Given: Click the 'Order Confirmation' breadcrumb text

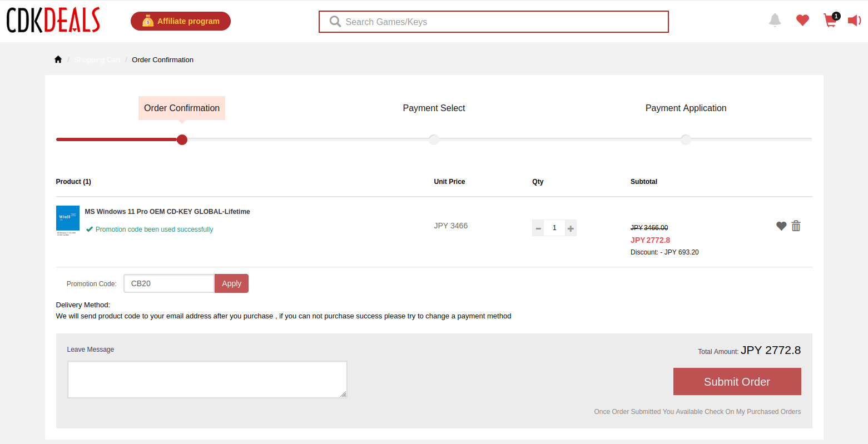Looking at the screenshot, I should click(x=163, y=59).
